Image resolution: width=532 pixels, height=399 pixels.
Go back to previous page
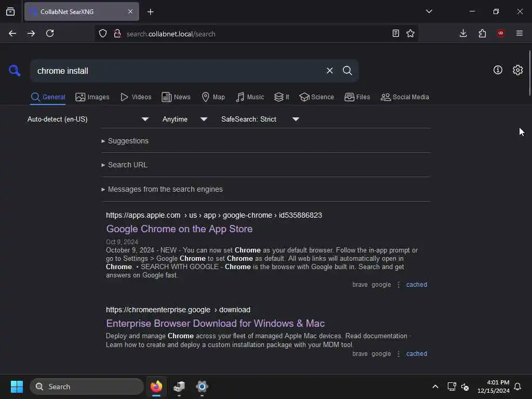click(12, 33)
